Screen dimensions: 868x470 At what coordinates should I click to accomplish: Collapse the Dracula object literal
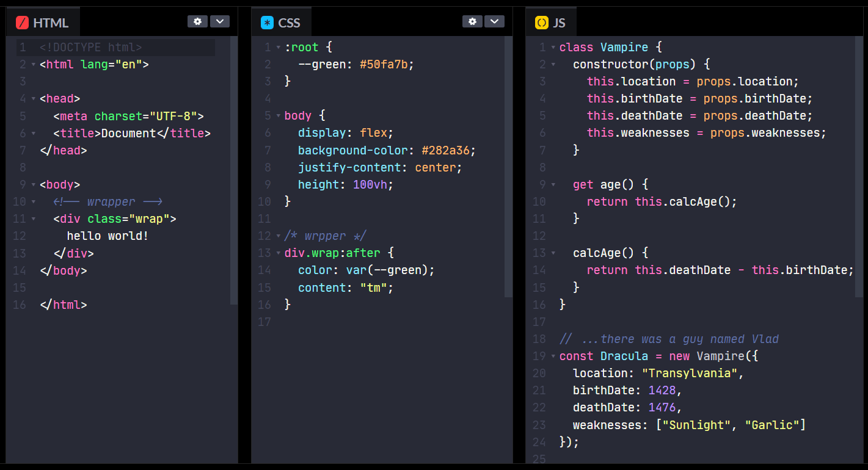553,356
